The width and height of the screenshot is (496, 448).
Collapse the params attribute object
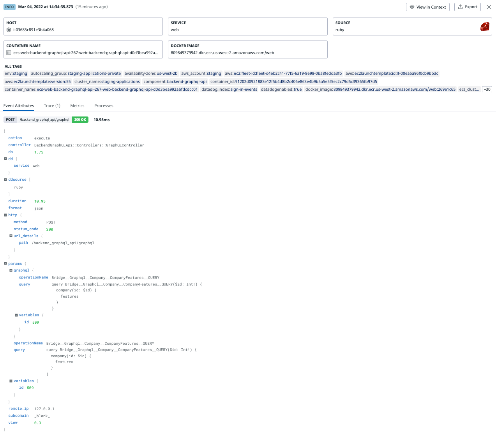point(5,263)
